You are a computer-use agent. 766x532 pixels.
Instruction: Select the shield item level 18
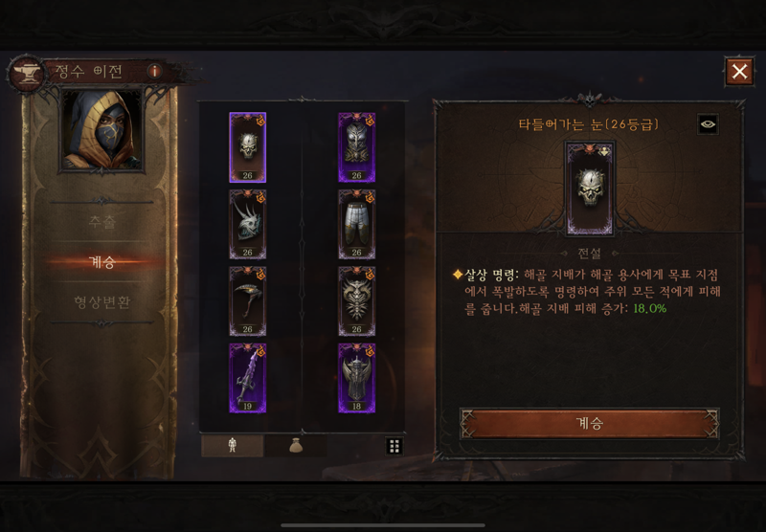(356, 378)
